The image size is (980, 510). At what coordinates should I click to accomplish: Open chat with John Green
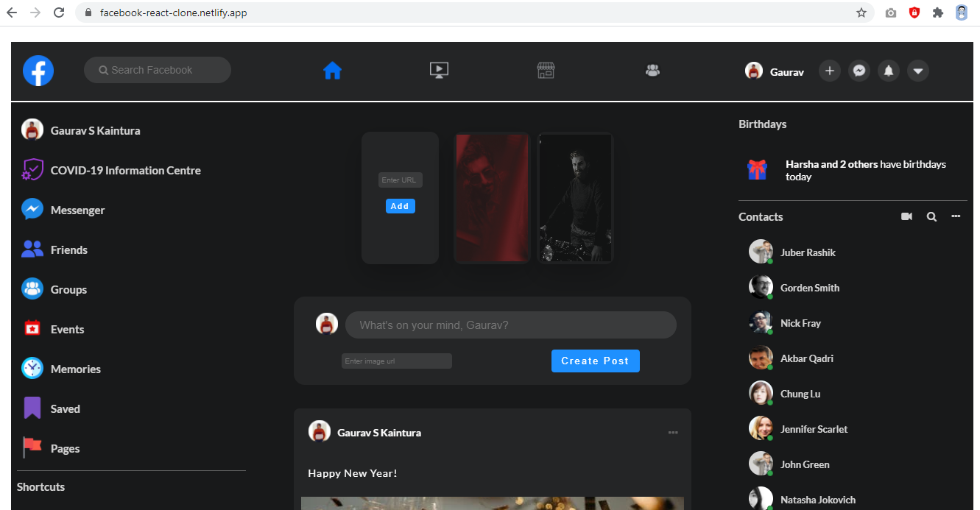789,464
